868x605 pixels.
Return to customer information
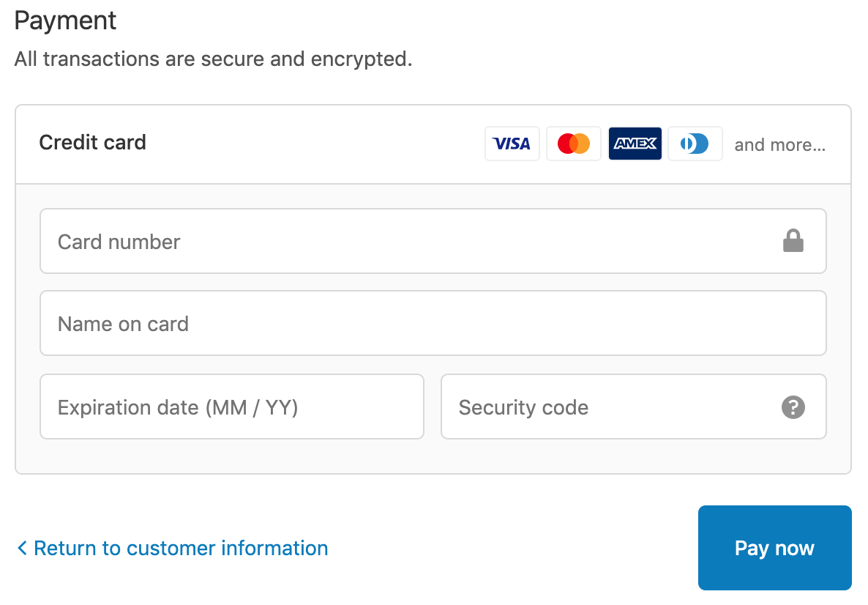pyautogui.click(x=181, y=548)
